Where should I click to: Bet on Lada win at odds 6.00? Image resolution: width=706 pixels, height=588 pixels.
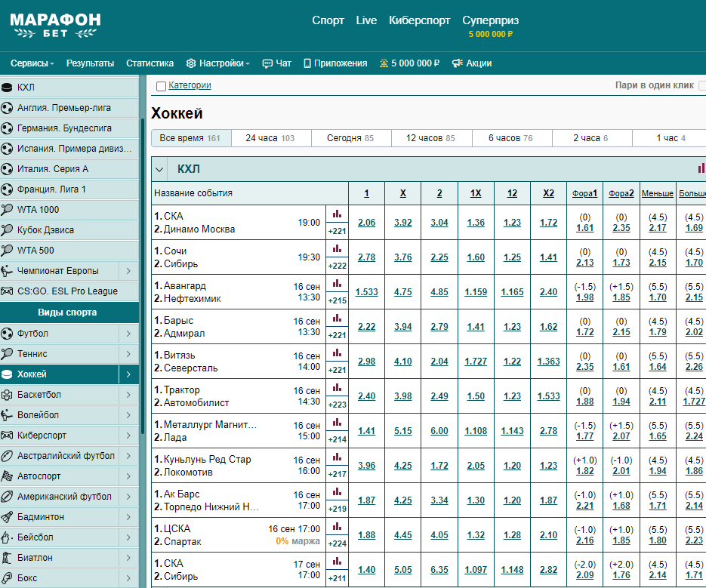coord(439,431)
